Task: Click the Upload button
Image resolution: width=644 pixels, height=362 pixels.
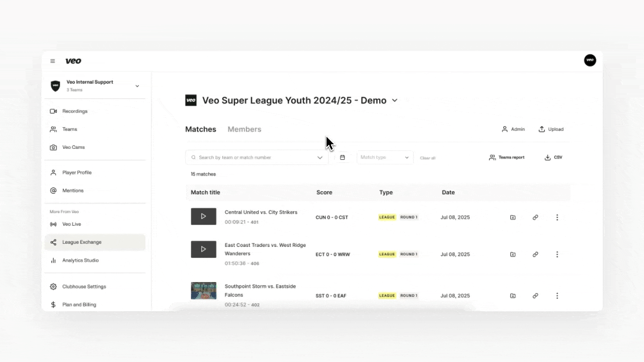Action: [x=551, y=129]
